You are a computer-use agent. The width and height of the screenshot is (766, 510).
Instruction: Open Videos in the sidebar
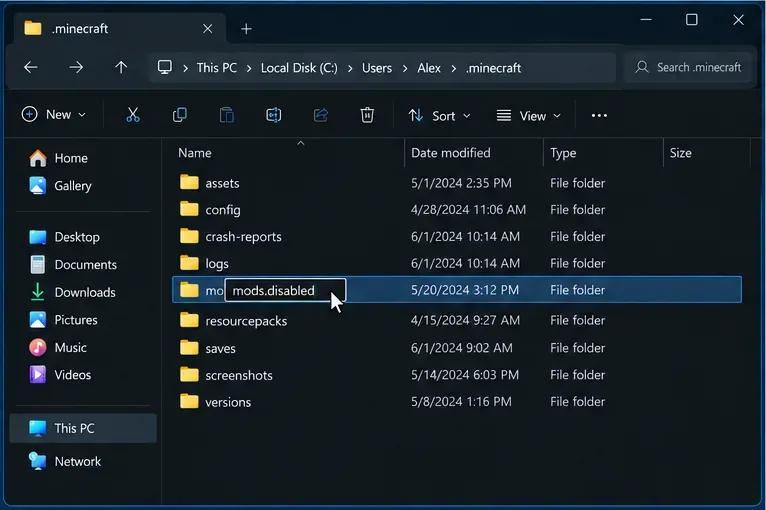point(60,375)
